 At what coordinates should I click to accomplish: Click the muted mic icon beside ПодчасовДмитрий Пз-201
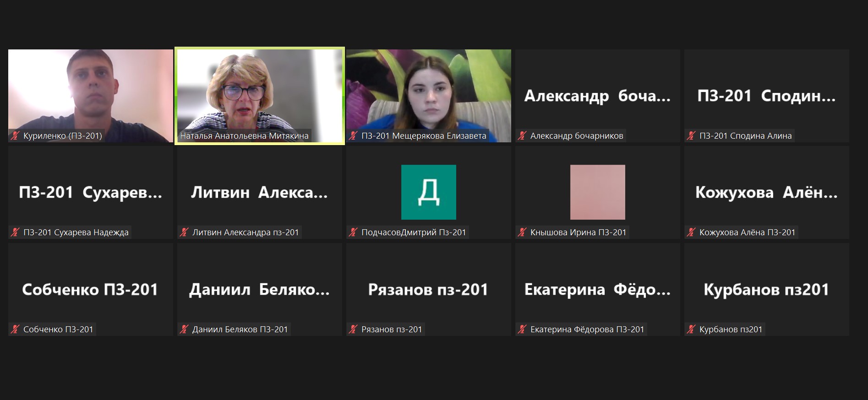click(353, 232)
